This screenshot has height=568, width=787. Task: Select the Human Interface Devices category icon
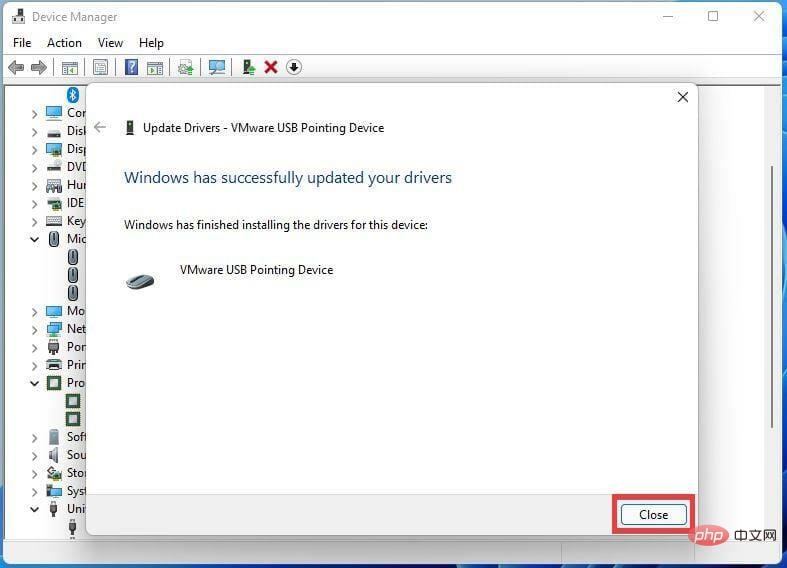click(54, 186)
